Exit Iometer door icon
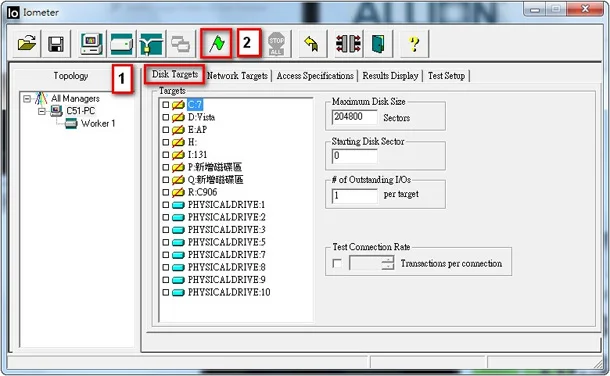 (378, 44)
